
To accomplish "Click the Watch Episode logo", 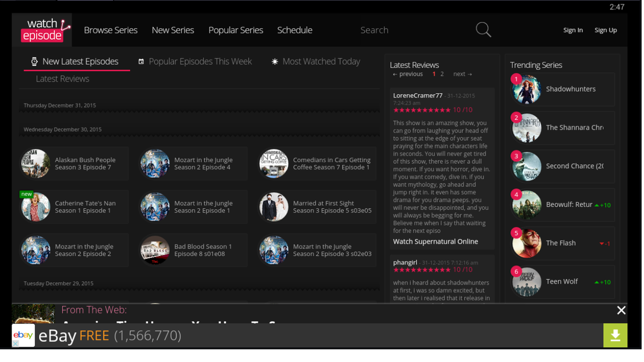I will click(x=42, y=30).
